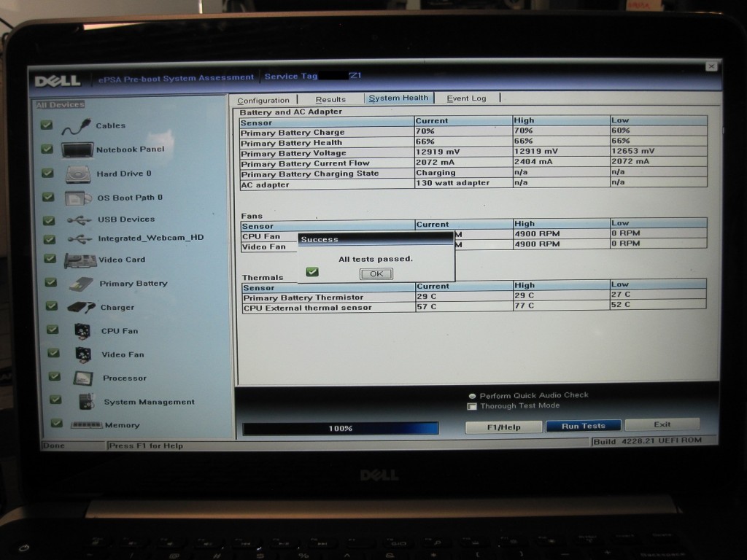Toggle the Primary Battery checkbox
This screenshot has height=560, width=747.
point(51,282)
